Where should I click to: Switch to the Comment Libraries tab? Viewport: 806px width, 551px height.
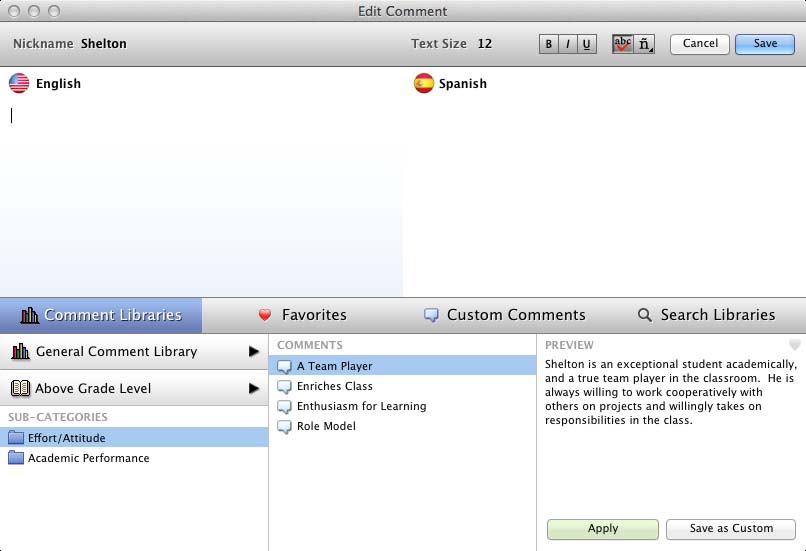click(101, 315)
